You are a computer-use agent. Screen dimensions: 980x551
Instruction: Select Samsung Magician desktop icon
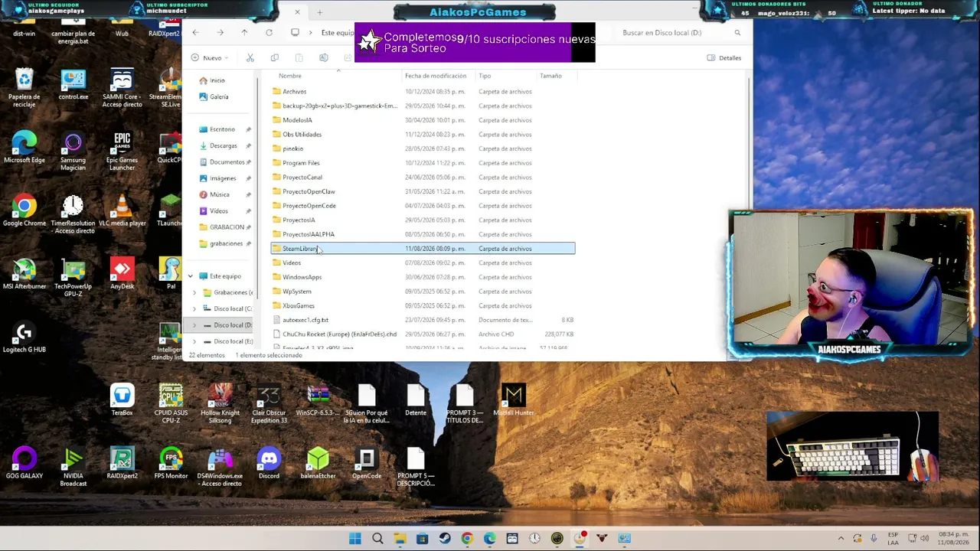point(73,152)
